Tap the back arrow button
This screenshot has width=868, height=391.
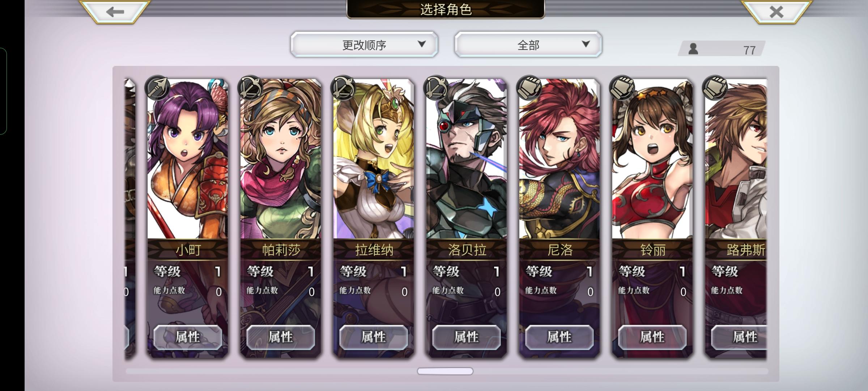(115, 12)
